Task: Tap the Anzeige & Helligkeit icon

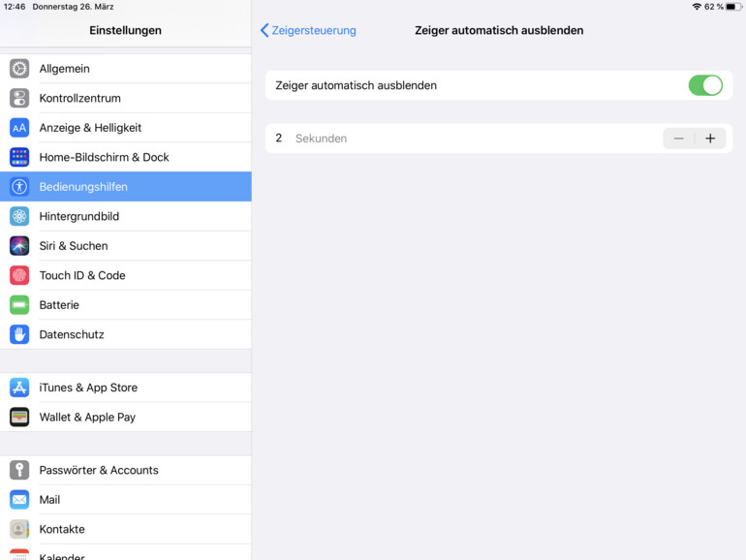Action: point(19,128)
